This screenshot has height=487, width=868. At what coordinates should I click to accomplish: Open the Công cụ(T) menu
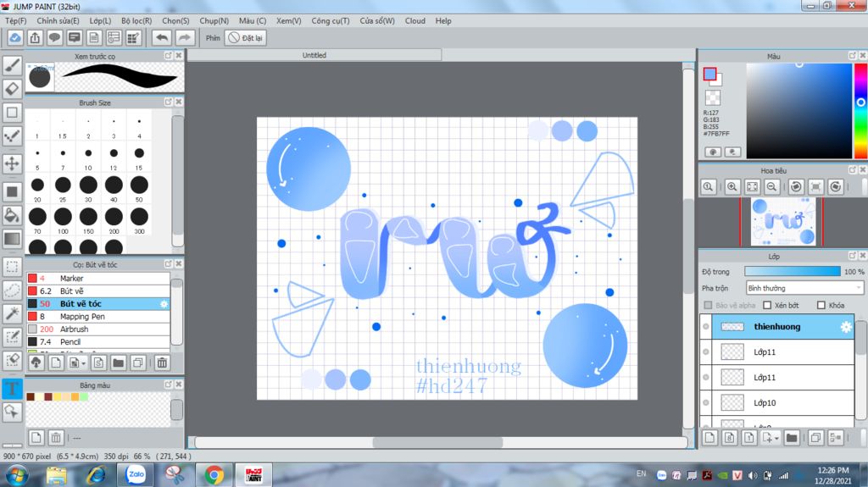pos(331,20)
